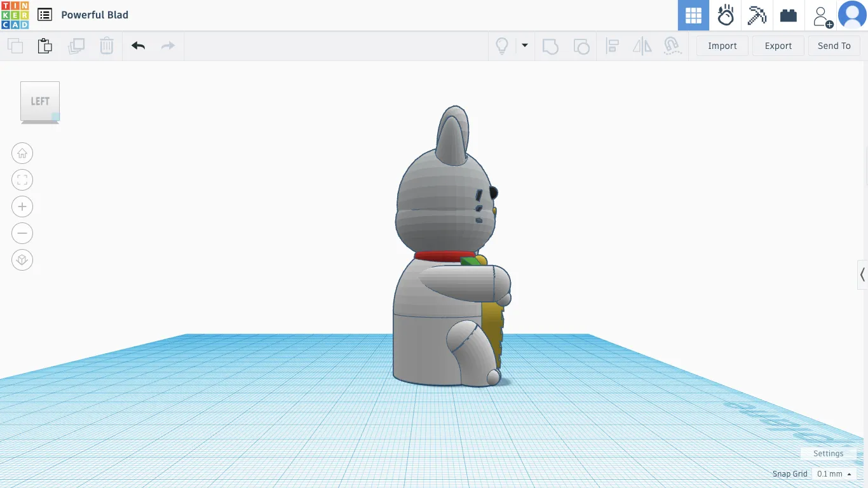Open the designs list icon
The image size is (868, 488).
[44, 15]
